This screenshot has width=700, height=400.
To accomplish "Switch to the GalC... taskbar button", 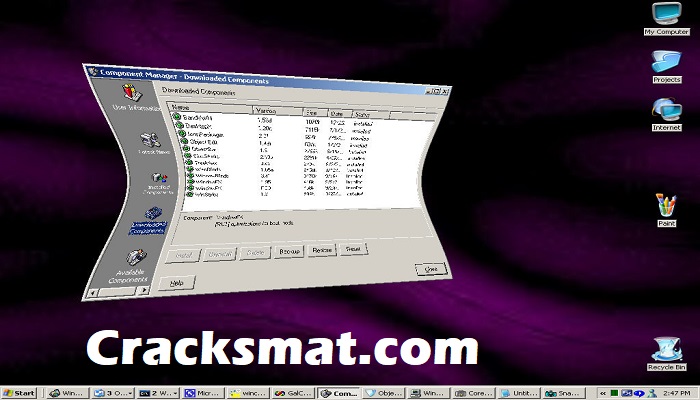I will [x=292, y=393].
